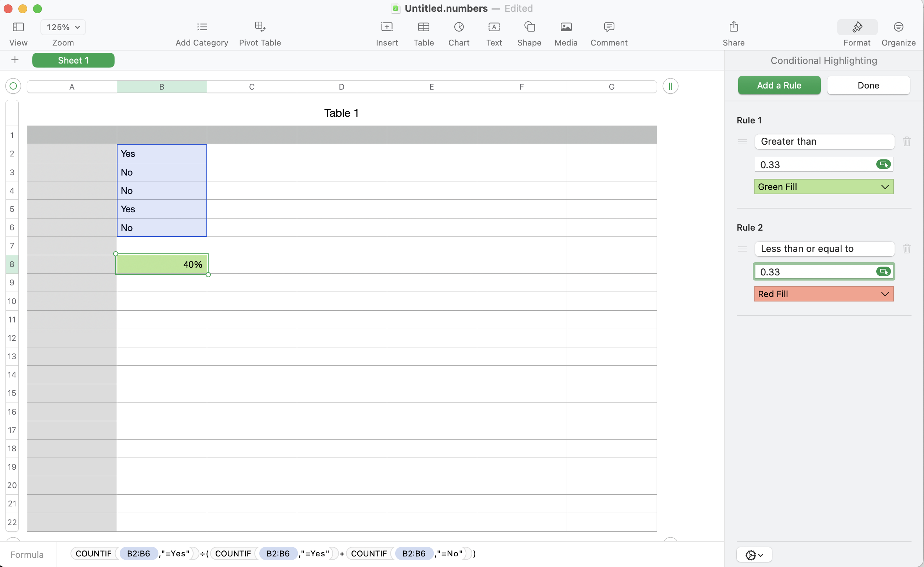
Task: Open the Red Fill color style
Action: coord(823,294)
